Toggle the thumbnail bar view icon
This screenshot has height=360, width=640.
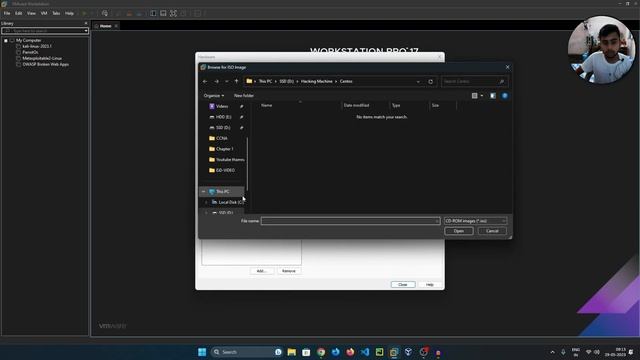tap(163, 13)
